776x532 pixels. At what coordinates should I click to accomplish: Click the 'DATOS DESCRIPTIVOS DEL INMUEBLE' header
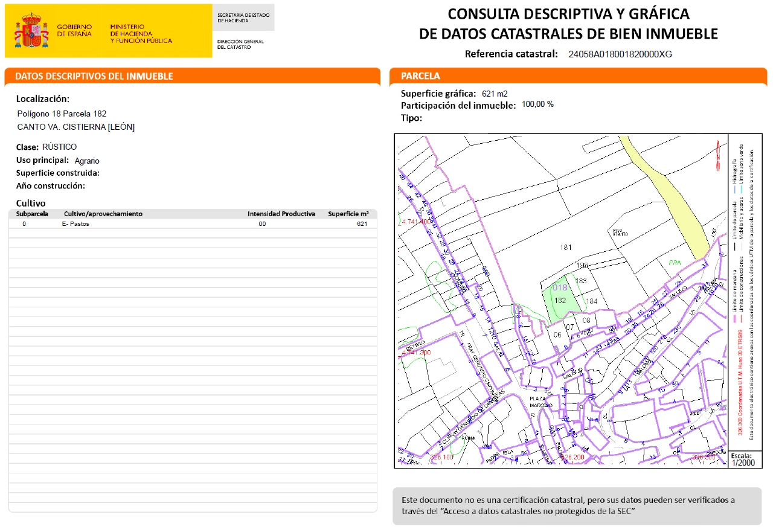[94, 76]
